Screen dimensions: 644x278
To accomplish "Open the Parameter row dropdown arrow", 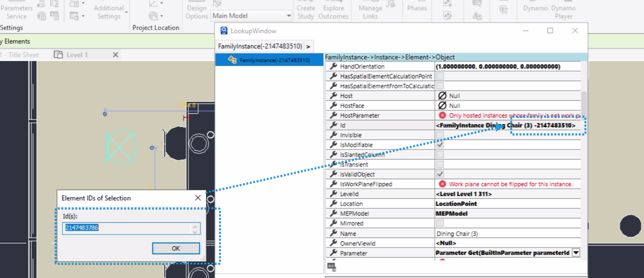I will (576, 253).
